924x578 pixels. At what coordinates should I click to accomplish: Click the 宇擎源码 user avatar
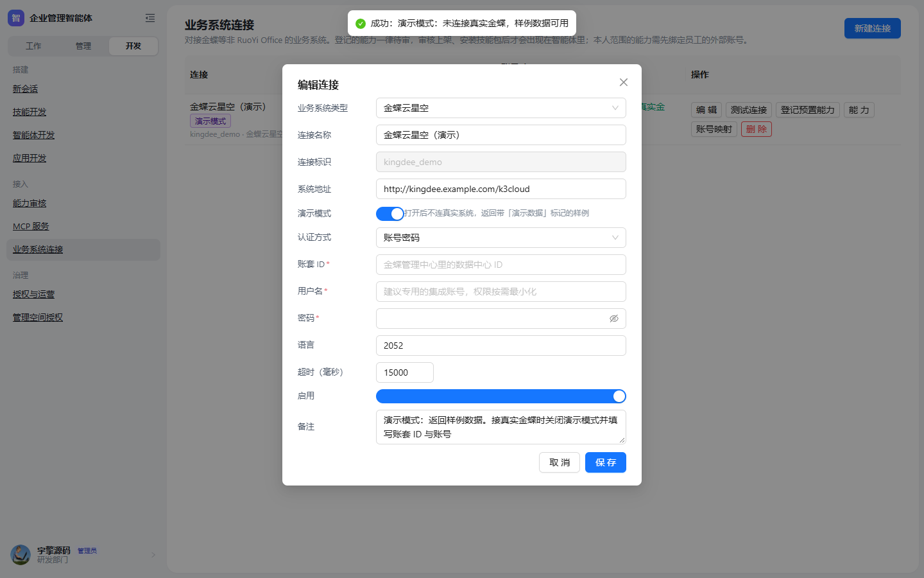tap(21, 555)
